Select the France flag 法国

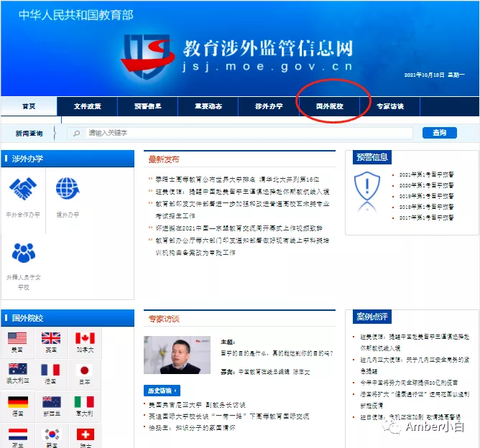pos(50,370)
